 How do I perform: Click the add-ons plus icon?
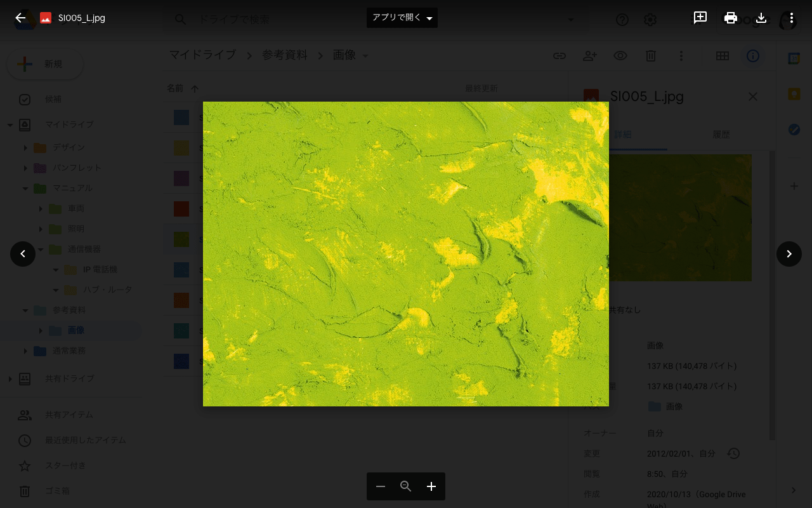[794, 186]
